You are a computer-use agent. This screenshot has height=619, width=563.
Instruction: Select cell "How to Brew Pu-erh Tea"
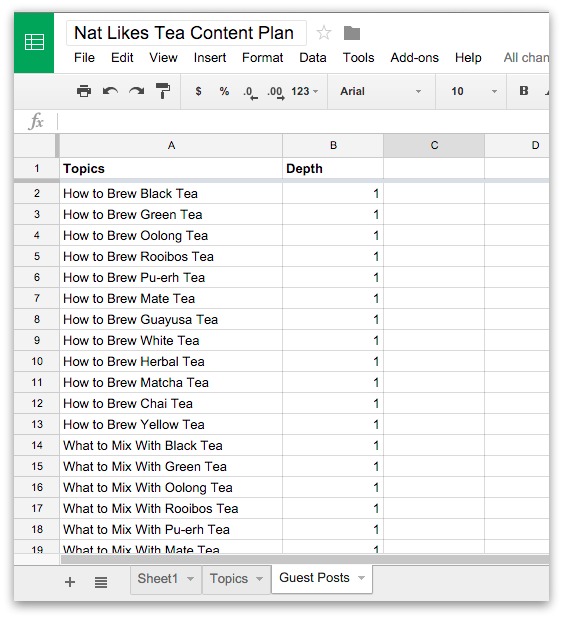point(171,277)
